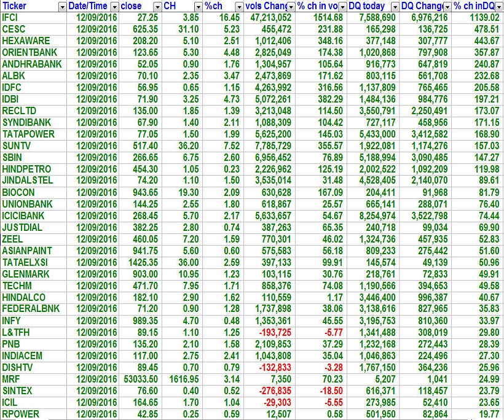Open the Ticker column filter dropdown
The width and height of the screenshot is (504, 420).
(x=62, y=6)
